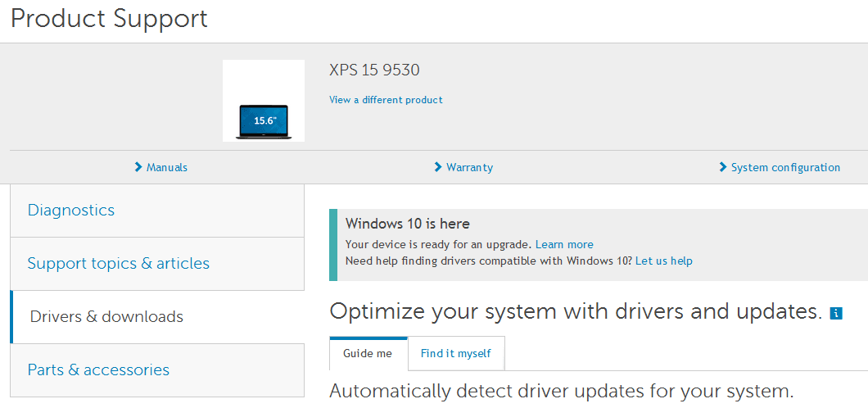
Task: Switch to the Guide me tab
Action: click(x=368, y=353)
